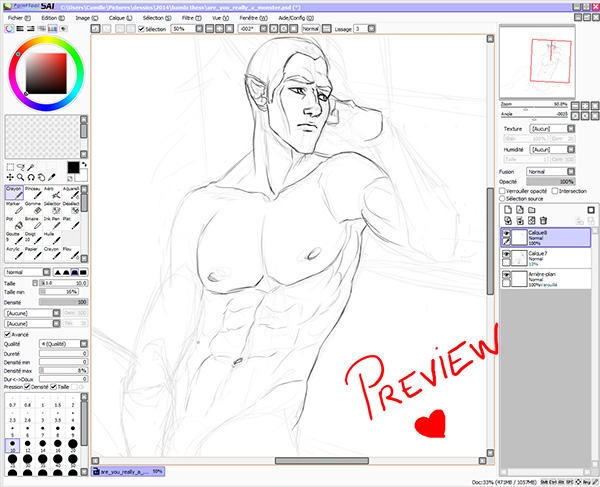The image size is (600, 487).
Task: Click the black foreground color swatch
Action: [x=73, y=168]
